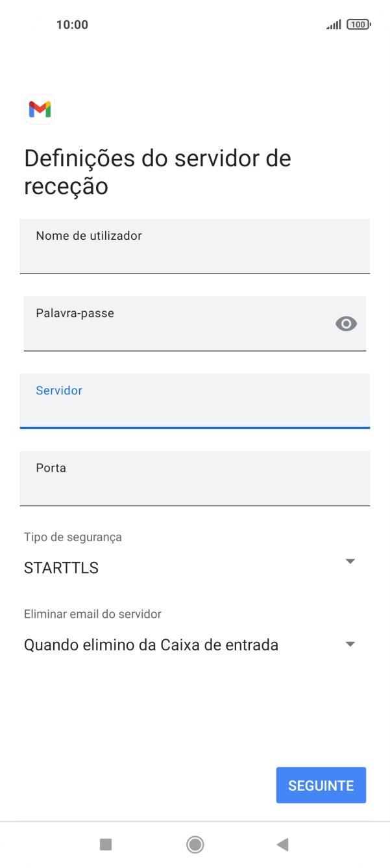The width and height of the screenshot is (390, 868).
Task: Tap the back triangle button
Action: click(x=283, y=844)
